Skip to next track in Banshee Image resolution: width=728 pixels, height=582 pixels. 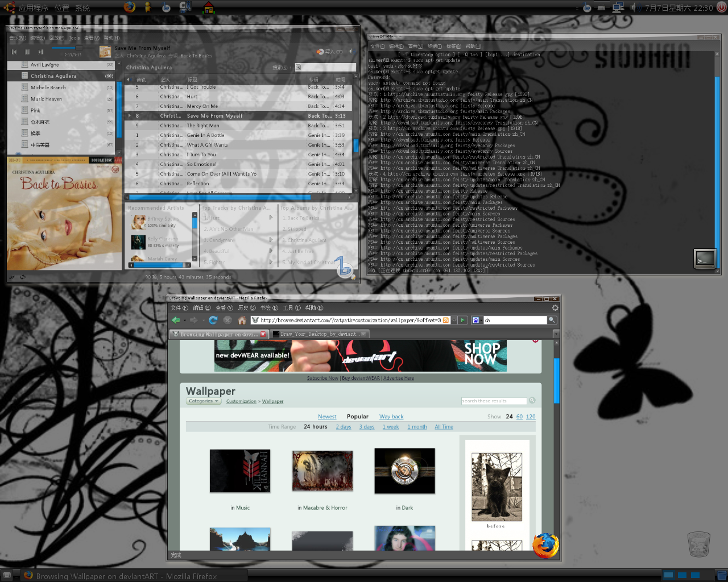(x=40, y=52)
